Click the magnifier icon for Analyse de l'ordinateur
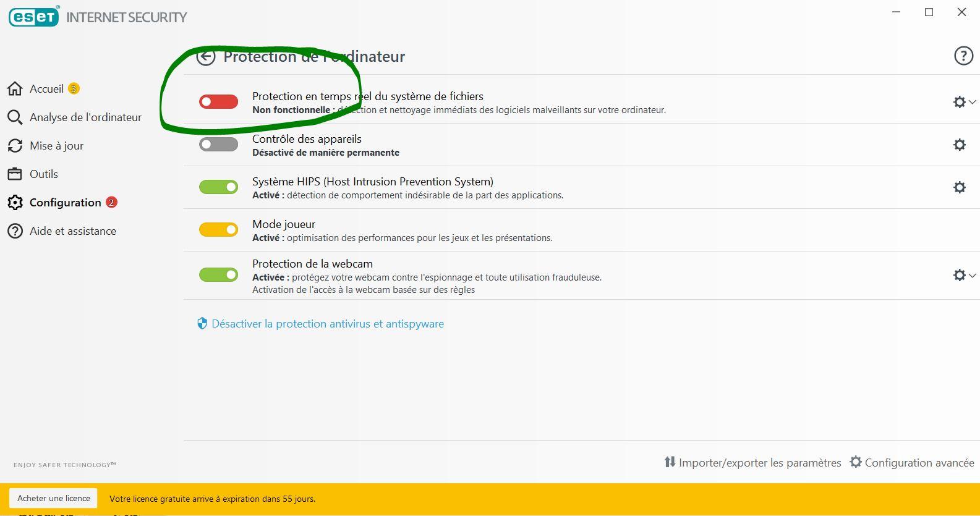The image size is (980, 516). [x=15, y=117]
